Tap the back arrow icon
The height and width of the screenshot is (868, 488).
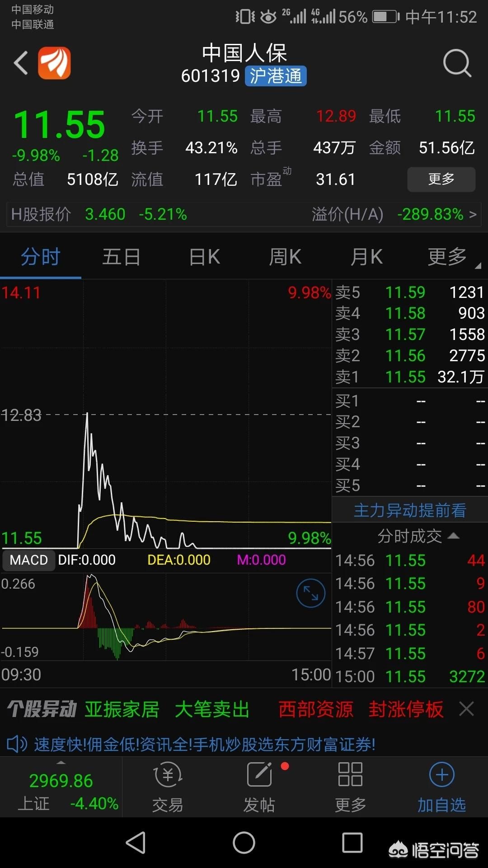tap(21, 63)
